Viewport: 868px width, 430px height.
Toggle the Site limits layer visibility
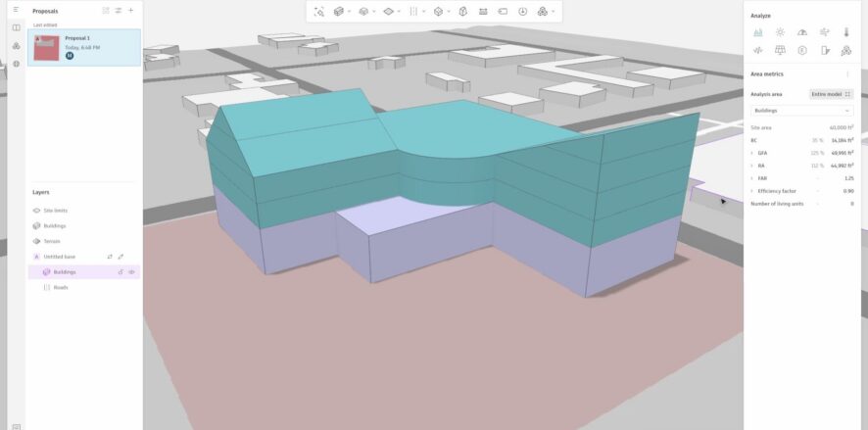click(x=36, y=211)
